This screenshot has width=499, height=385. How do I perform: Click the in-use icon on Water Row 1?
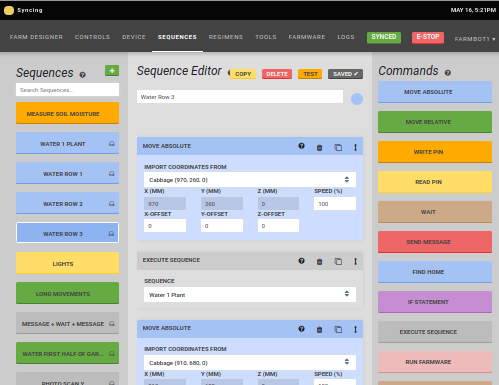tap(112, 174)
